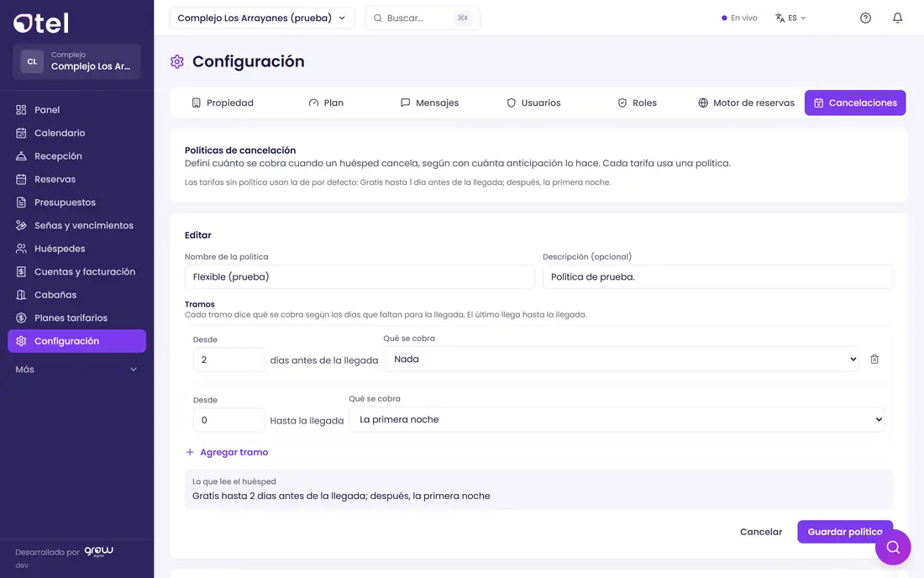Click Guardar política button
This screenshot has height=578, width=924.
coord(845,532)
